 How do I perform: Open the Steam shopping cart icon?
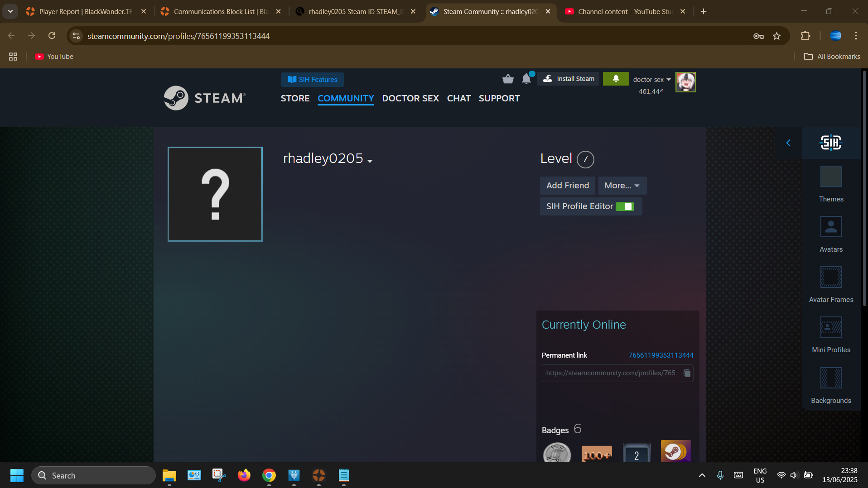coord(508,79)
